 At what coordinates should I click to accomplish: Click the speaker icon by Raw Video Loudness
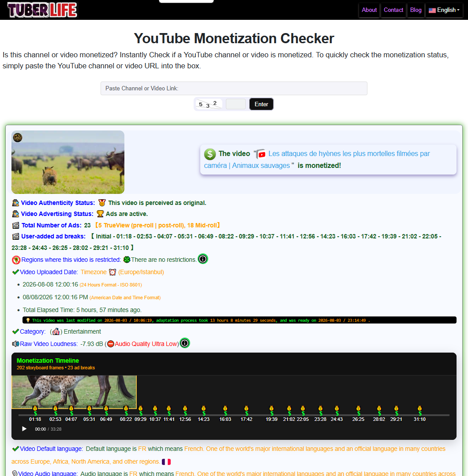15,344
